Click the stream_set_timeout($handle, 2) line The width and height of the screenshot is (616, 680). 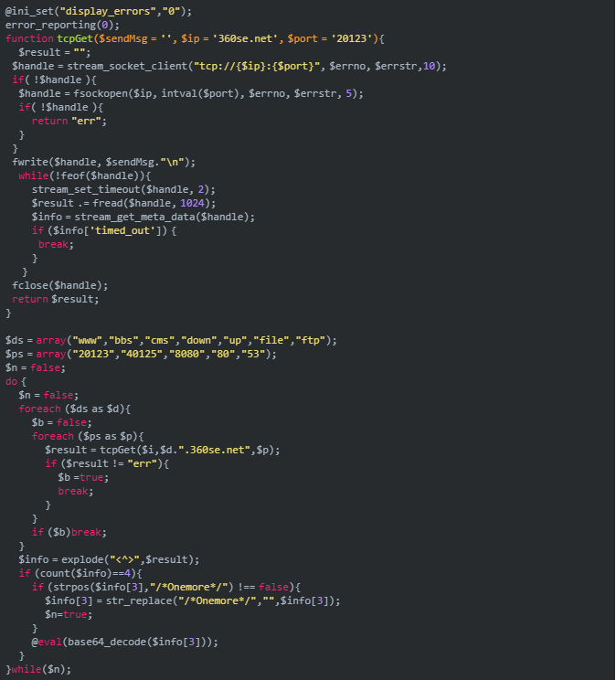point(123,189)
